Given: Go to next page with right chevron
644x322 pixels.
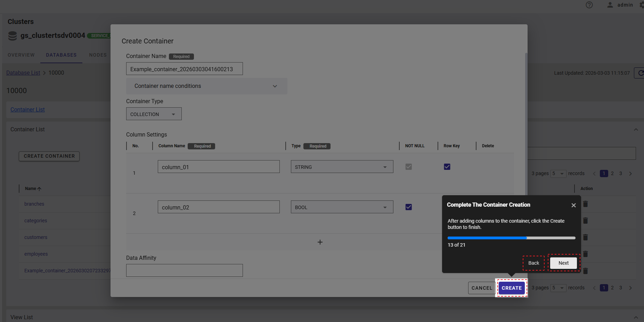Looking at the screenshot, I should pos(630,173).
